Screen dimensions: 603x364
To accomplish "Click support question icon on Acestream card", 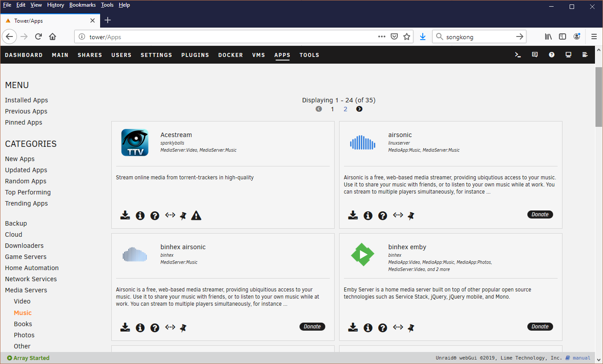I will tap(155, 216).
